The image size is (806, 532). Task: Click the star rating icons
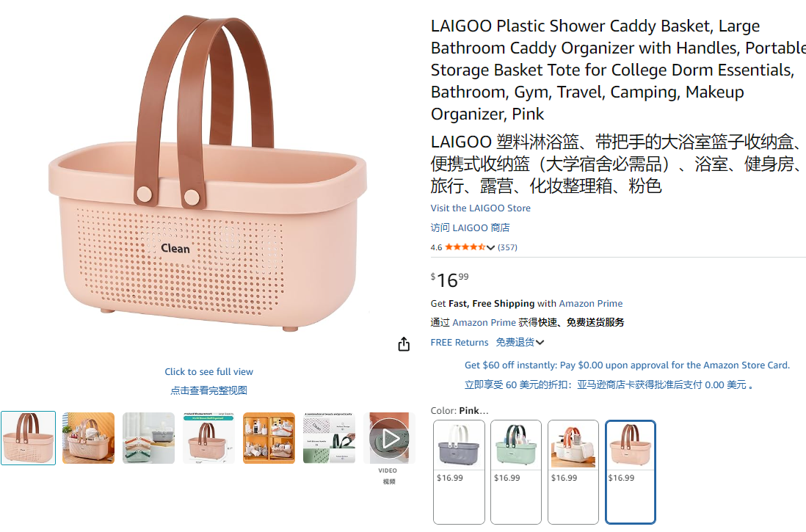tap(465, 247)
